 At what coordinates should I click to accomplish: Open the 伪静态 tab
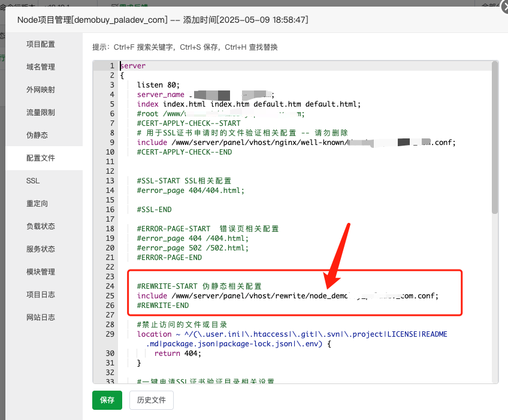coord(37,135)
